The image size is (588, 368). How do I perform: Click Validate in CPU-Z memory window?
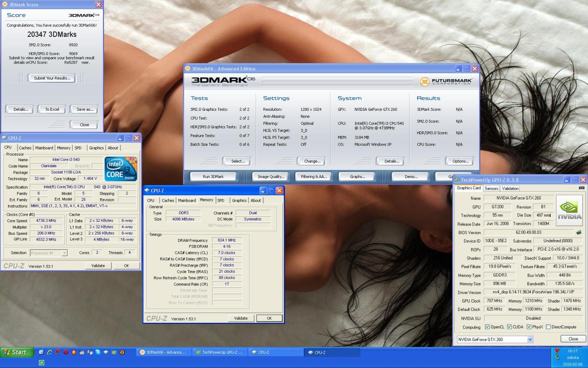241,318
